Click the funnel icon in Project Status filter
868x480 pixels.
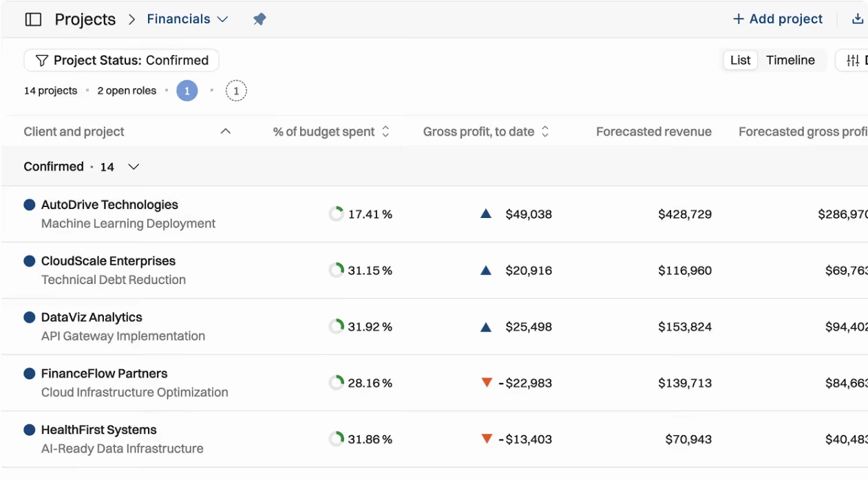[x=41, y=61]
